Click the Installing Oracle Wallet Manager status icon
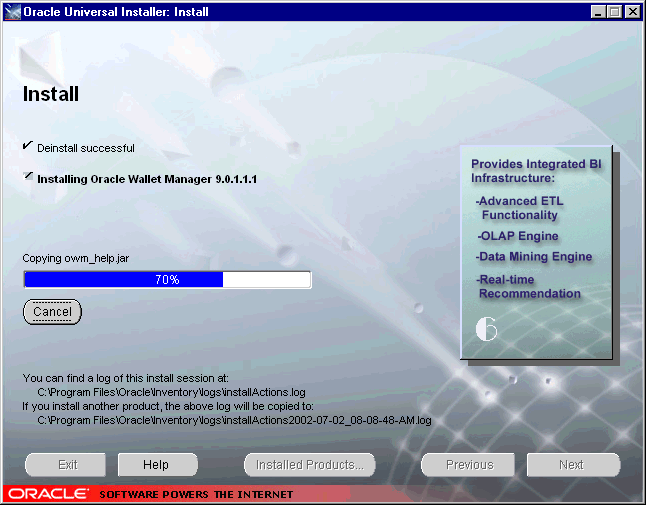This screenshot has height=505, width=646. click(x=28, y=176)
